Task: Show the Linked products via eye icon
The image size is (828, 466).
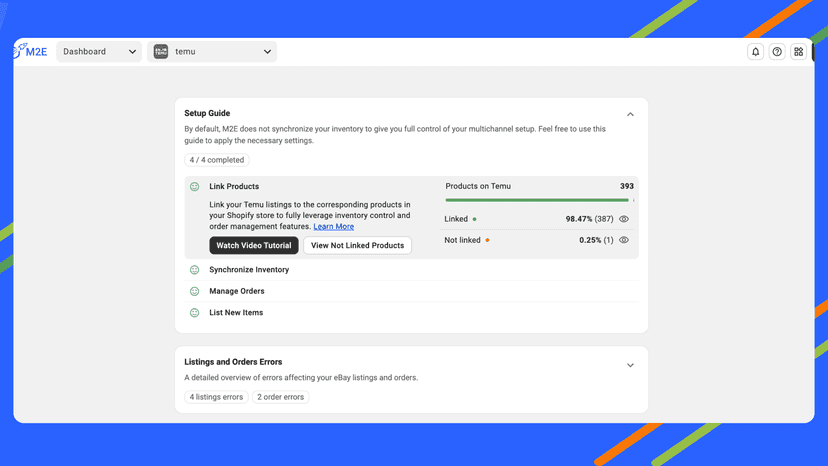Action: click(624, 219)
